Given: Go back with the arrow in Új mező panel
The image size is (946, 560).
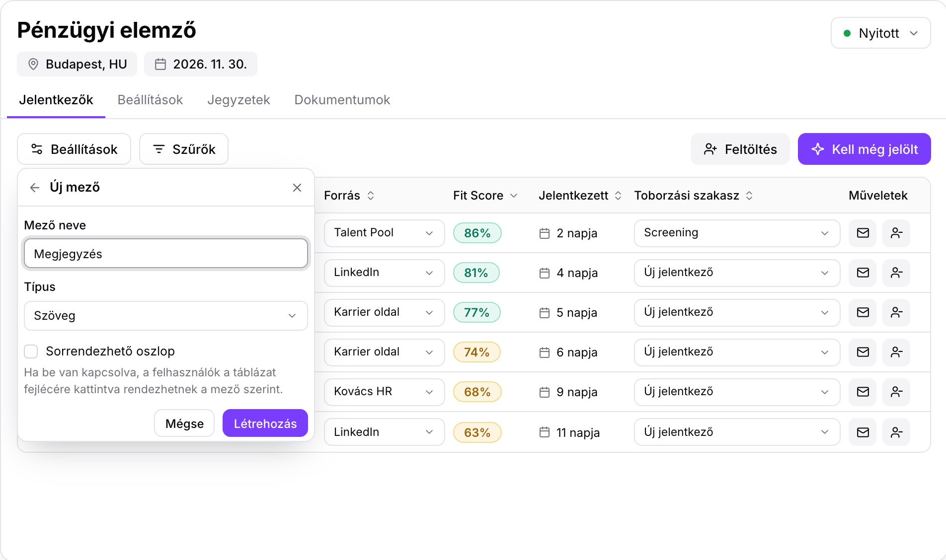Looking at the screenshot, I should tap(34, 188).
